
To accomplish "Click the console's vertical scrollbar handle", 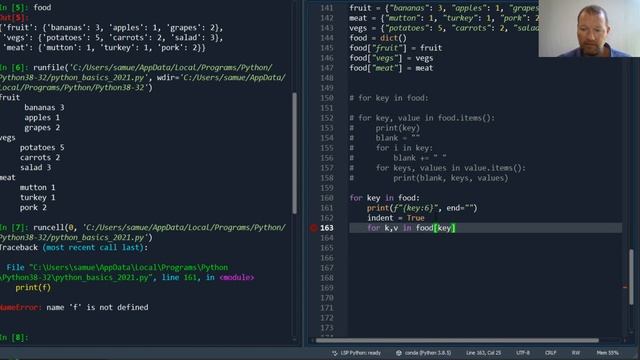I will [295, 153].
